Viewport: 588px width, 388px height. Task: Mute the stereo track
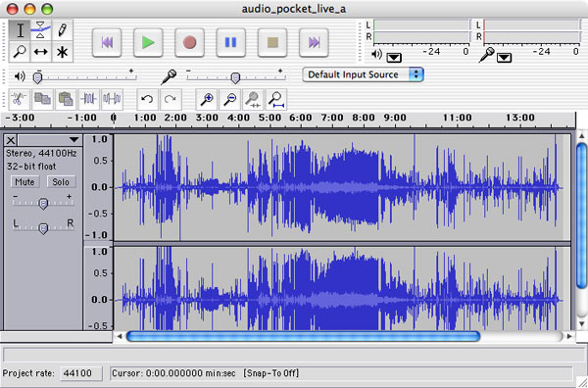(24, 182)
